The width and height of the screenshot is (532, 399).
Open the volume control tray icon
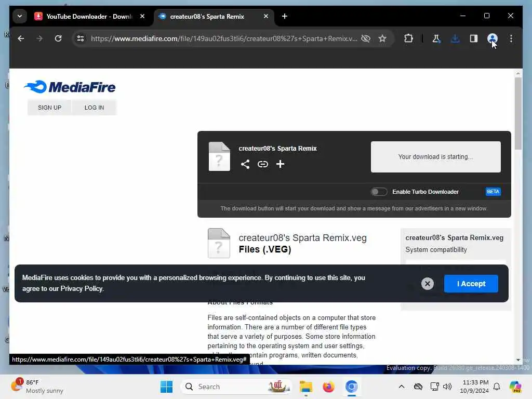(447, 387)
